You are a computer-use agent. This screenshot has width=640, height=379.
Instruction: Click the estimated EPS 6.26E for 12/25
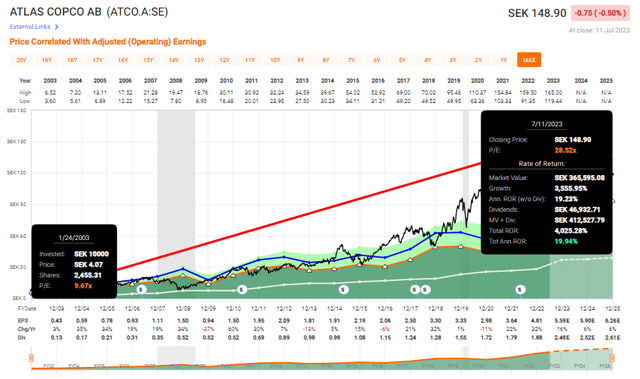click(613, 321)
